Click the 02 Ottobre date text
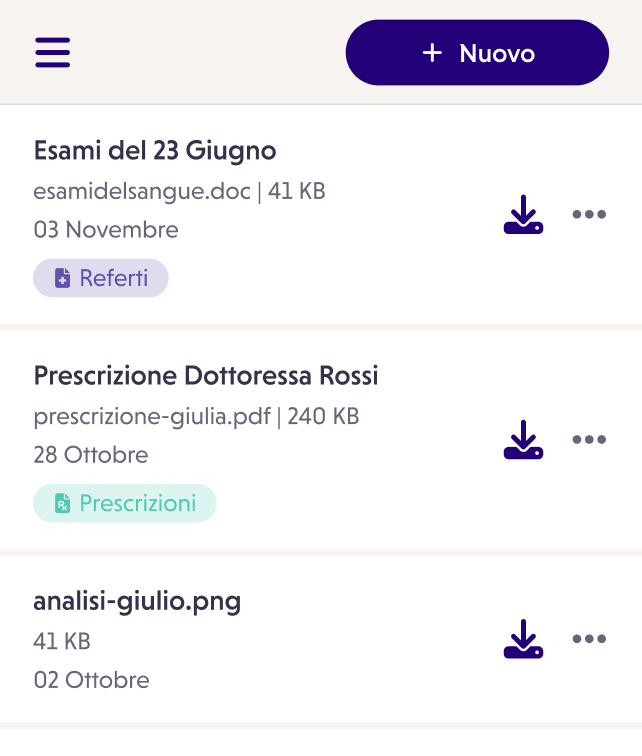This screenshot has height=756, width=642. 92,680
